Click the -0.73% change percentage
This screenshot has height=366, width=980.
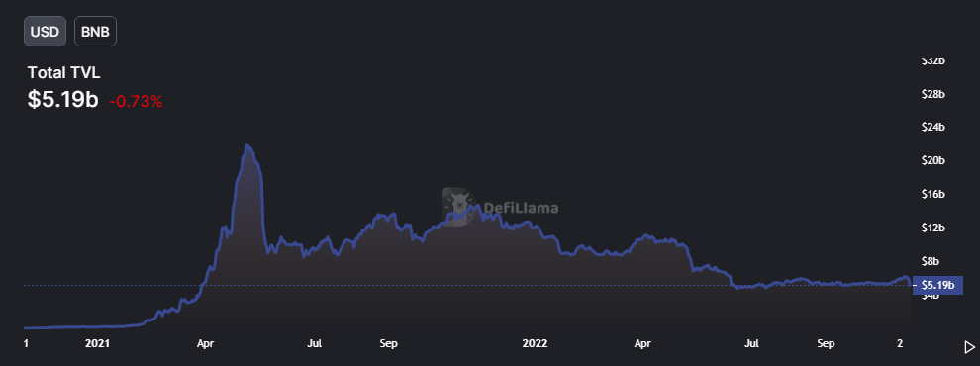[136, 102]
